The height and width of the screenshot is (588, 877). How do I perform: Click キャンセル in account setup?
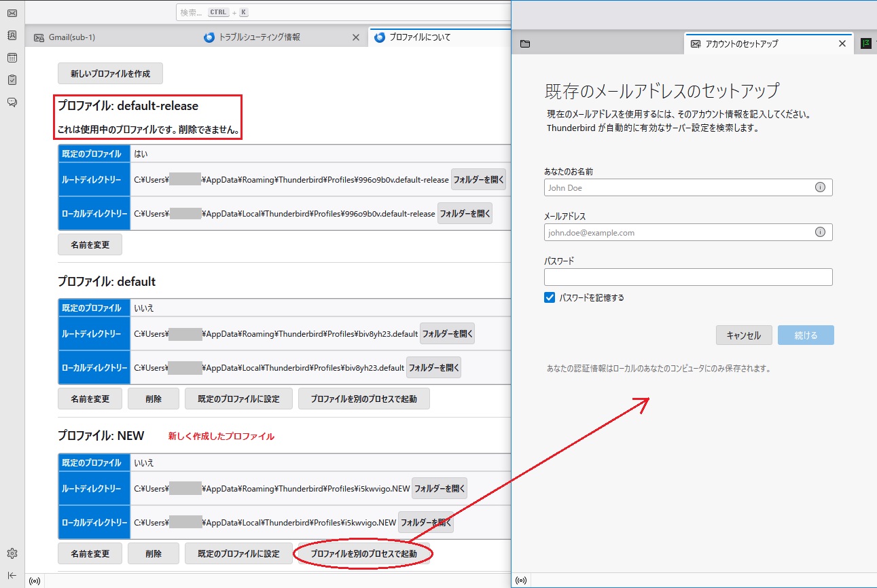coord(744,335)
